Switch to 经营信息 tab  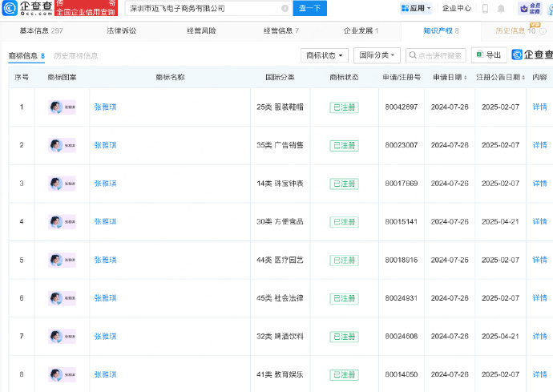tap(281, 30)
